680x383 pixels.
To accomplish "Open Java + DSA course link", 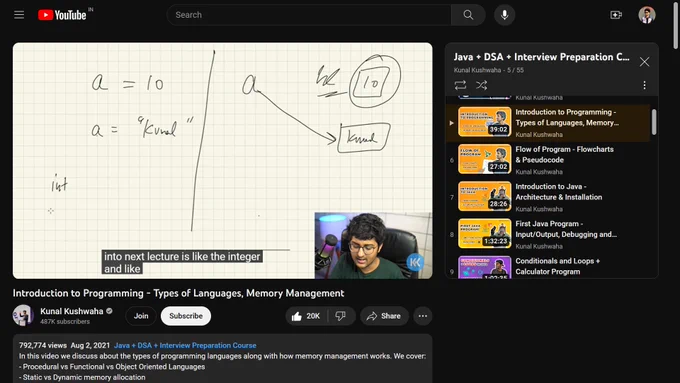I will click(185, 345).
